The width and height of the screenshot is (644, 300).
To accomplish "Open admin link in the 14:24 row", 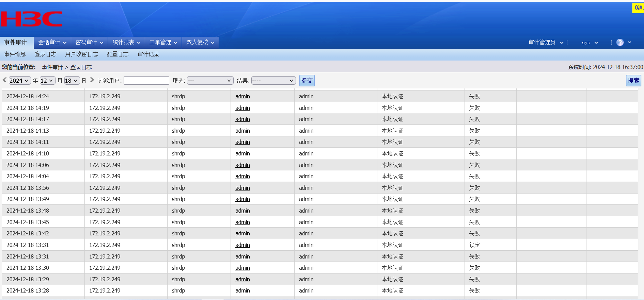I will click(242, 97).
